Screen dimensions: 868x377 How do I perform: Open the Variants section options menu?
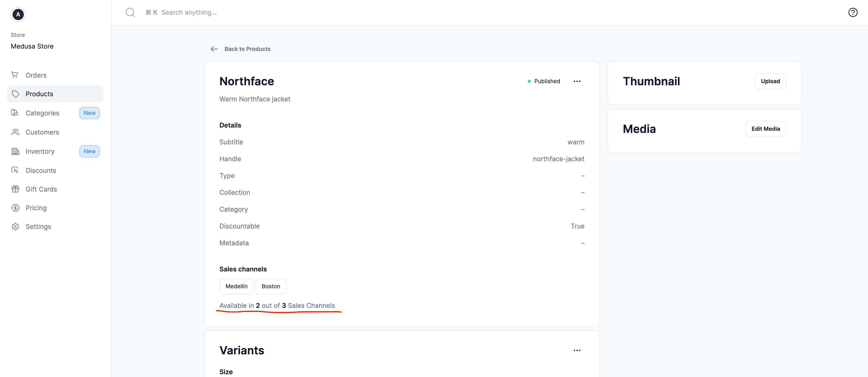[577, 350]
